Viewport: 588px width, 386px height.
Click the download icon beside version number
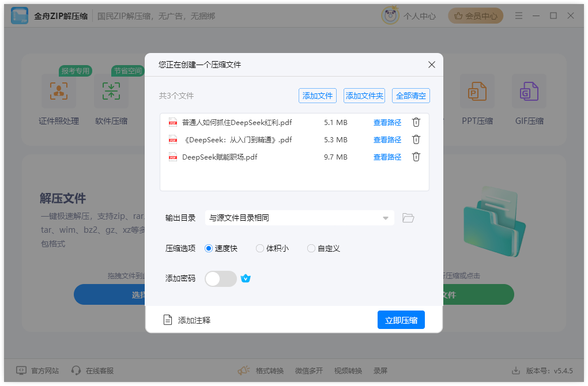point(516,370)
